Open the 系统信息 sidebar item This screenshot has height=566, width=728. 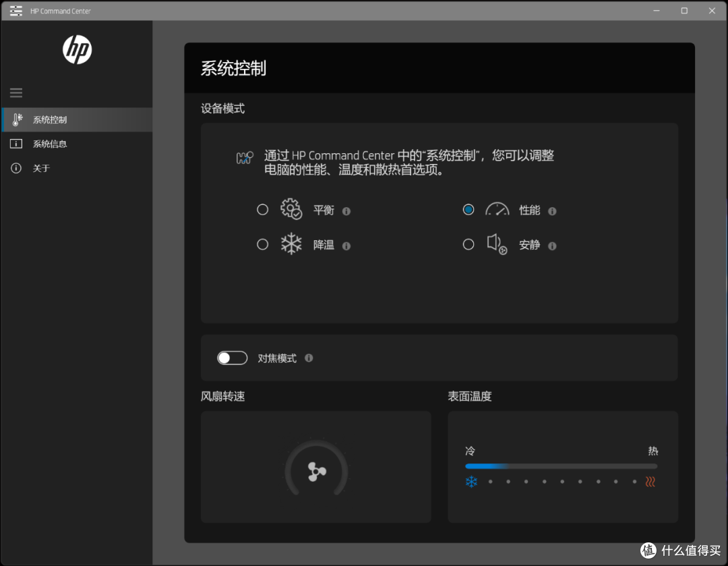[x=77, y=144]
